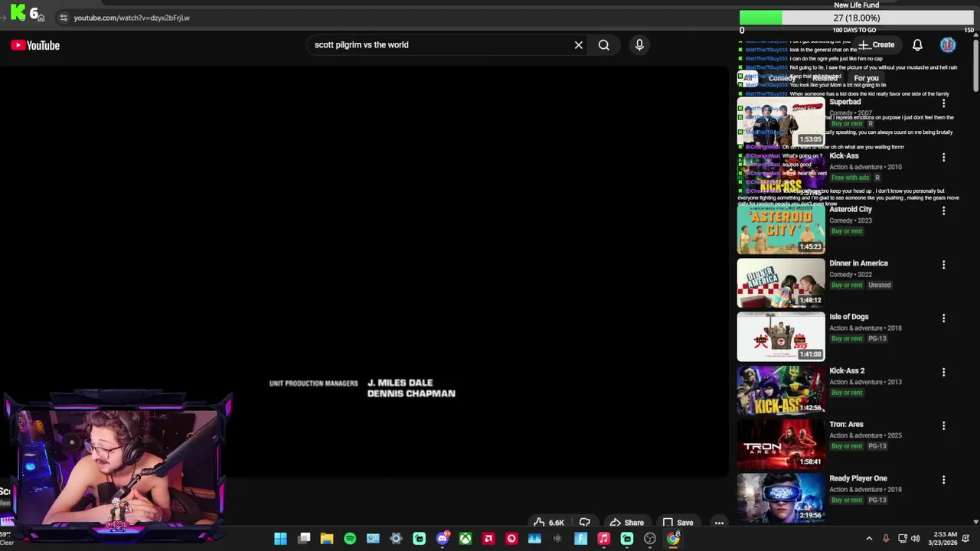Open more actions below the video
The image size is (980, 551).
pos(719,523)
